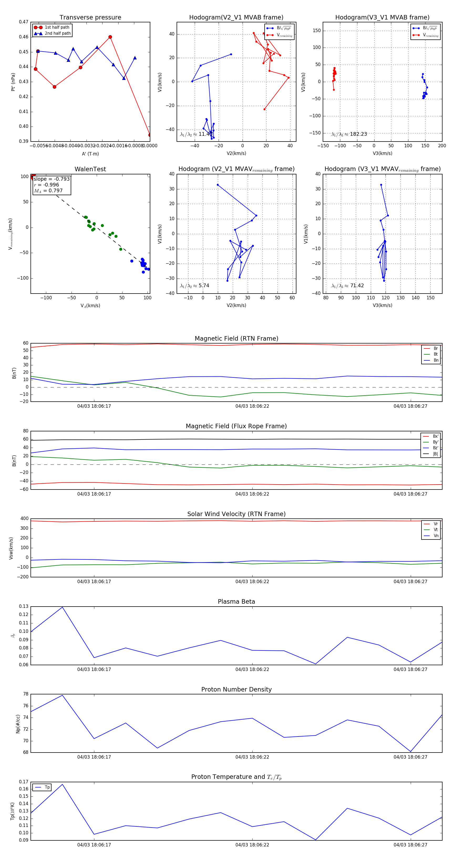Click the "V_A(km/s)" axis label under WalenTest
This screenshot has height=868, width=473.
[90, 306]
